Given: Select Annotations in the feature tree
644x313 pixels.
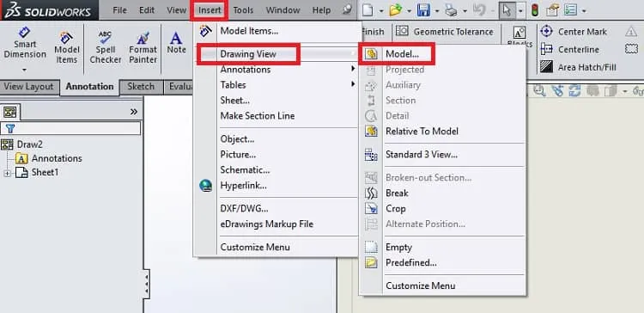Looking at the screenshot, I should coord(57,158).
